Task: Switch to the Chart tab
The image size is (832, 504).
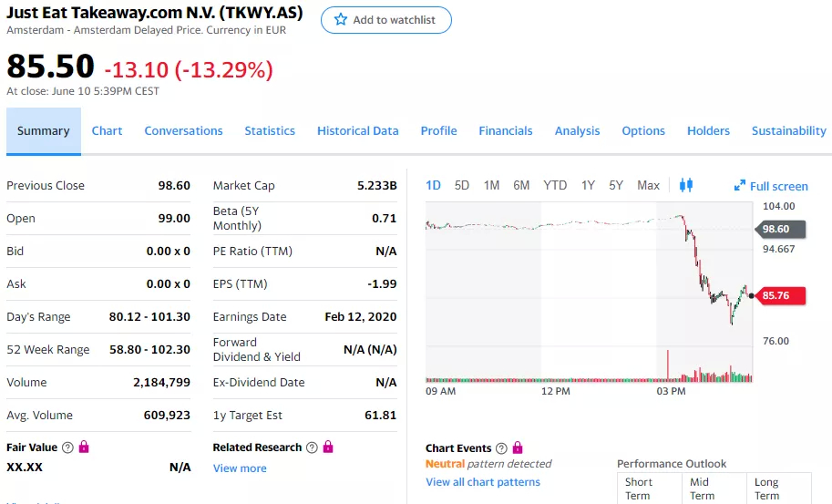Action: click(x=107, y=131)
